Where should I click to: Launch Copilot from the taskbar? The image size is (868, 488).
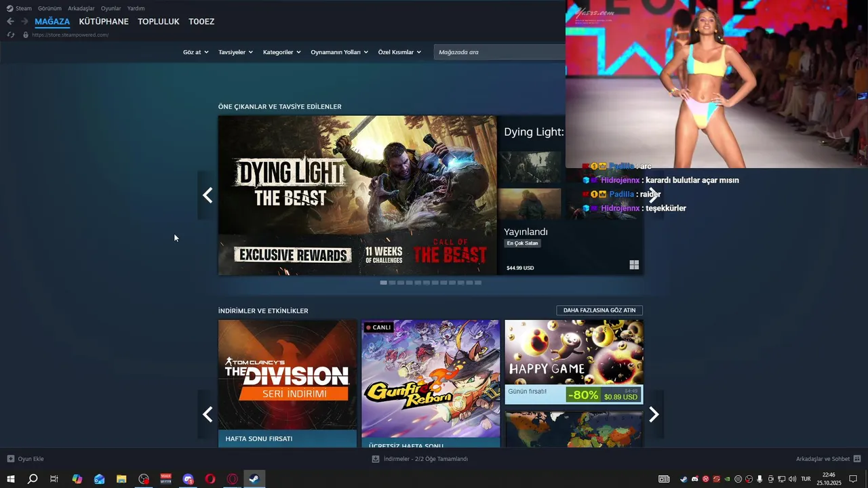tap(77, 479)
